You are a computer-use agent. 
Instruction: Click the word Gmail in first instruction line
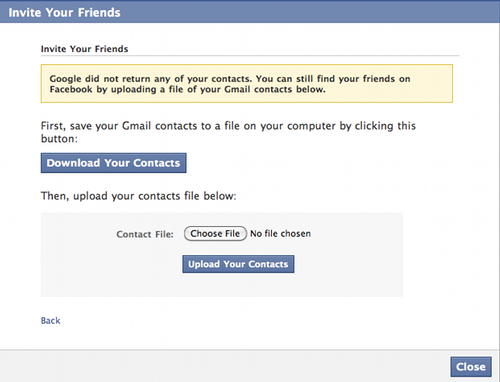pyautogui.click(x=136, y=126)
